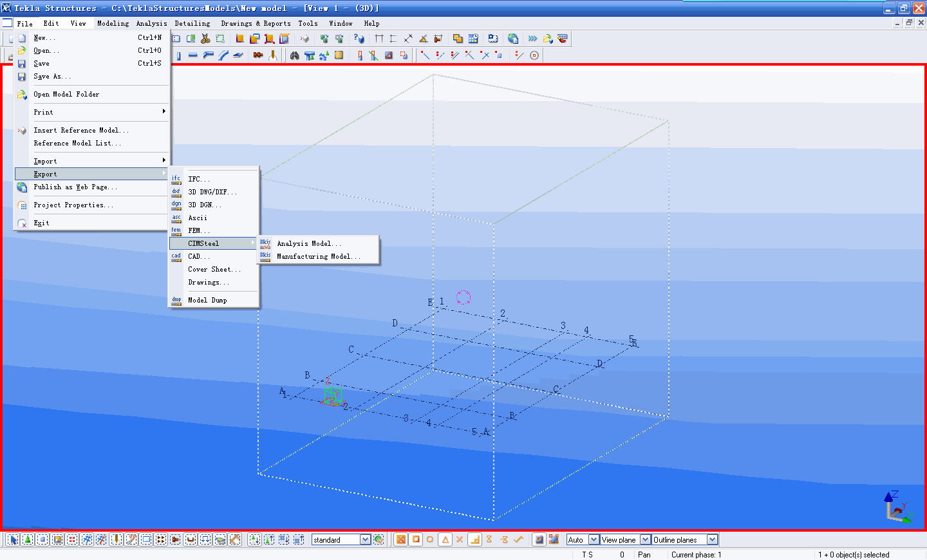Screen dimensions: 927x560
Task: Click Save As... in File menu
Action: pos(92,76)
